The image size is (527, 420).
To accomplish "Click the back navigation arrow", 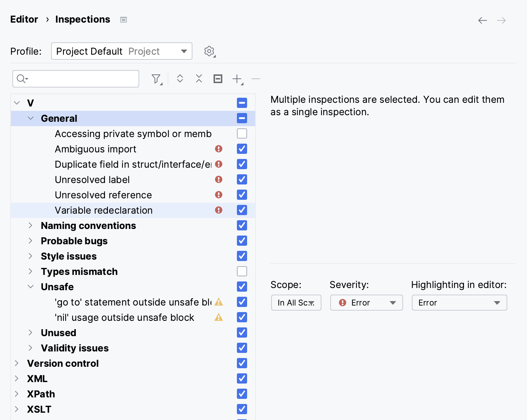I will pos(482,20).
